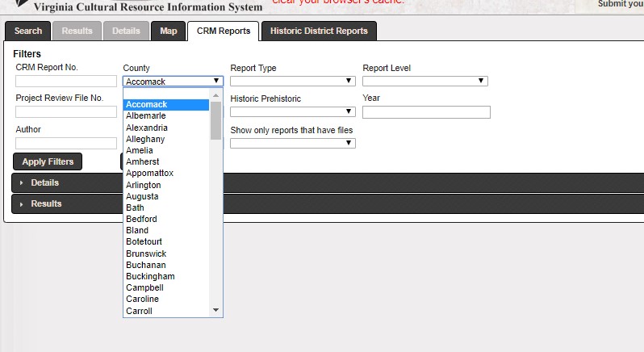Select Augusta in the county list
Viewport: 644px width, 352px height.
pyautogui.click(x=166, y=196)
